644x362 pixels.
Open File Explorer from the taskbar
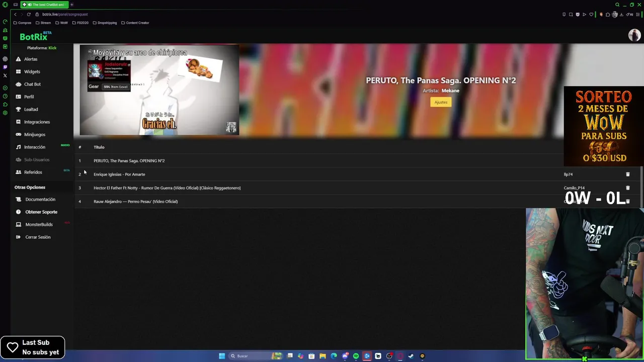pos(323,356)
